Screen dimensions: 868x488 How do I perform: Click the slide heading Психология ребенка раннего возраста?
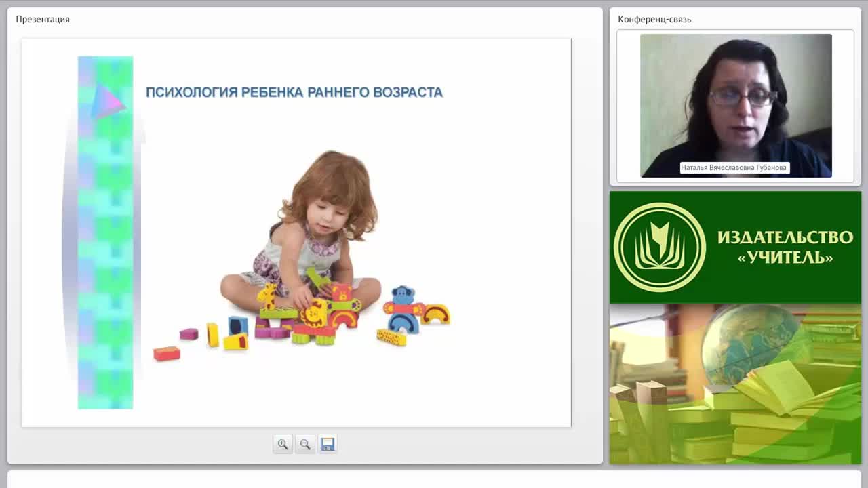[x=294, y=92]
